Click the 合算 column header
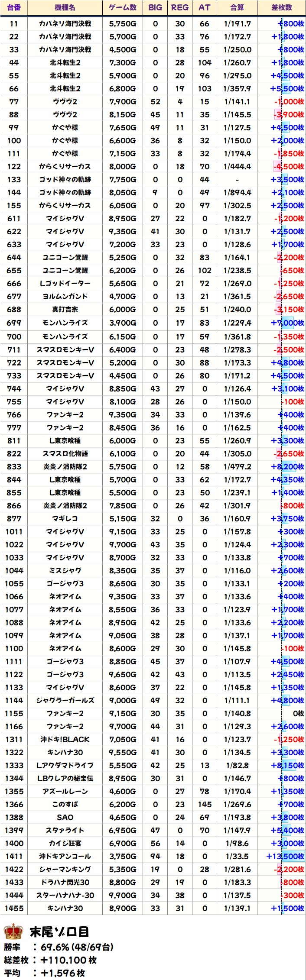The width and height of the screenshot is (306, 980). pos(237,7)
